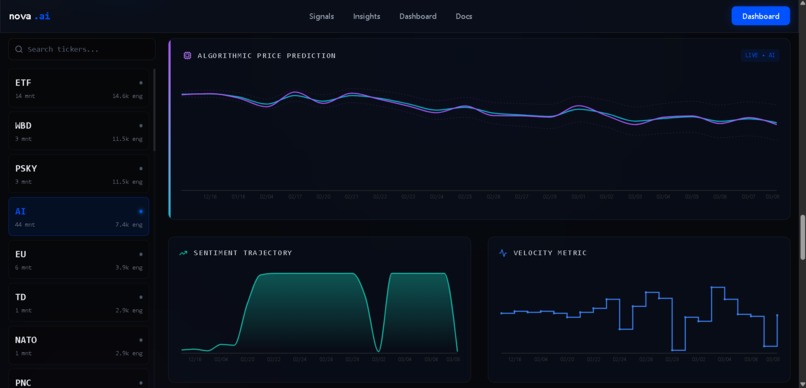Click the status dot on NATO card
806x388 pixels.
(x=141, y=340)
